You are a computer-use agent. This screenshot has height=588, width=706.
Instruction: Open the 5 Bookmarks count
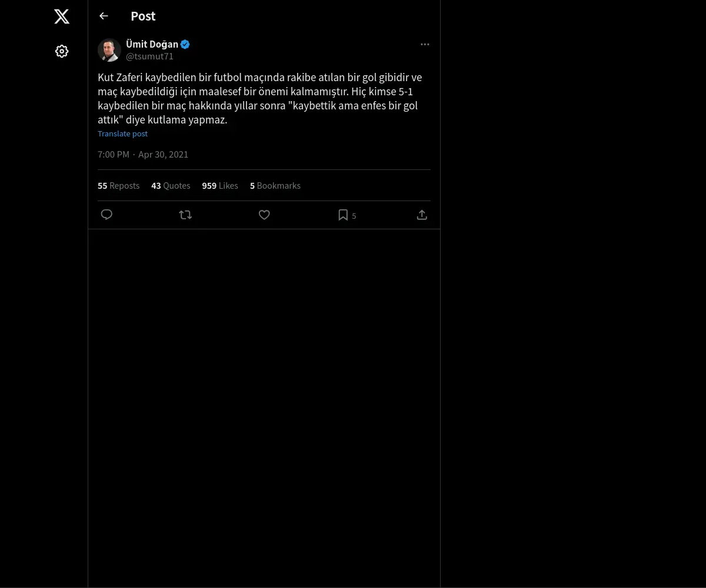pyautogui.click(x=275, y=185)
